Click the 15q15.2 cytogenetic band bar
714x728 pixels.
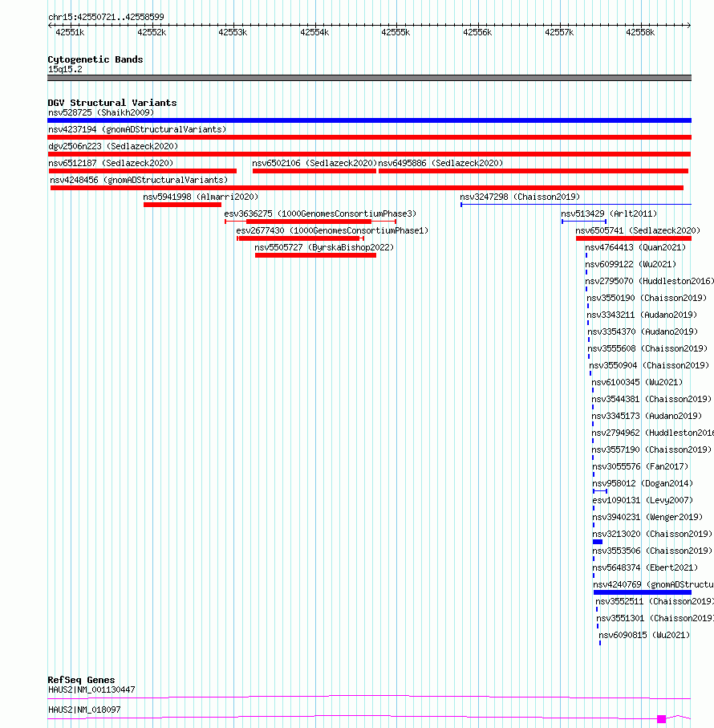369,78
